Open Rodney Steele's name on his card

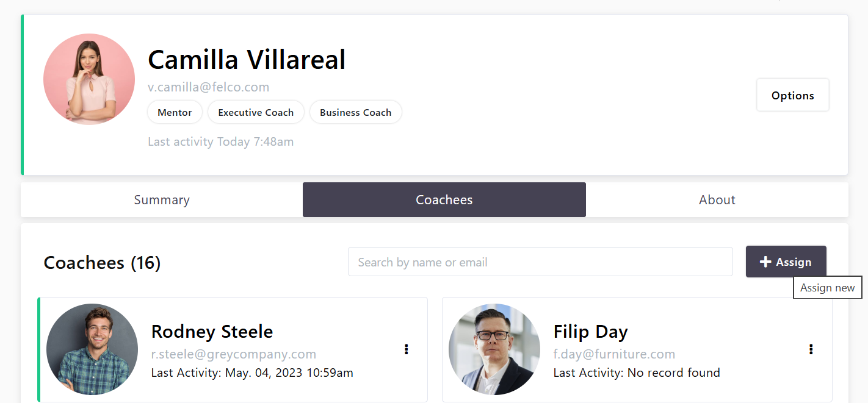[x=212, y=332]
